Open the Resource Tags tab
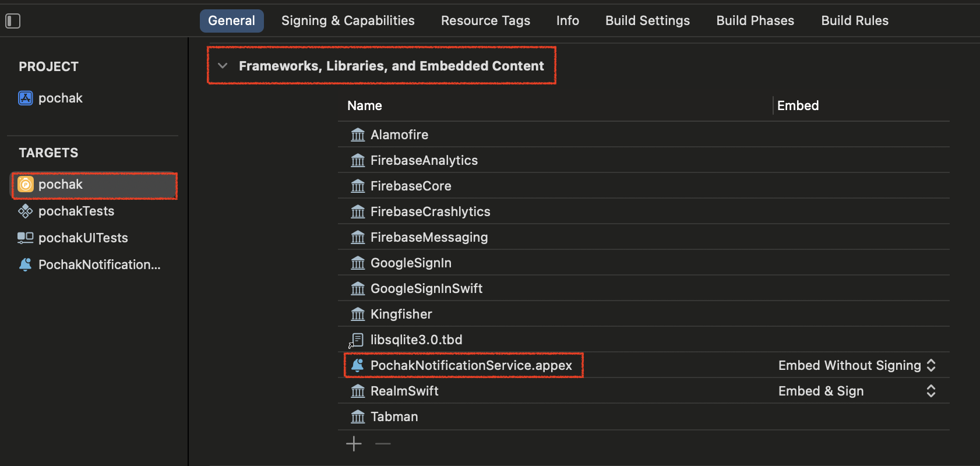Screen dimensions: 980x466 click(485, 21)
